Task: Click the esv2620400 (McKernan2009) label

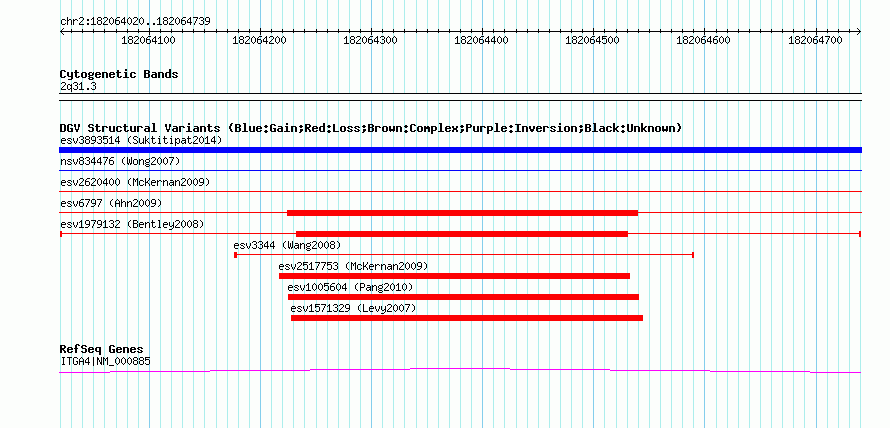Action: (x=135, y=182)
